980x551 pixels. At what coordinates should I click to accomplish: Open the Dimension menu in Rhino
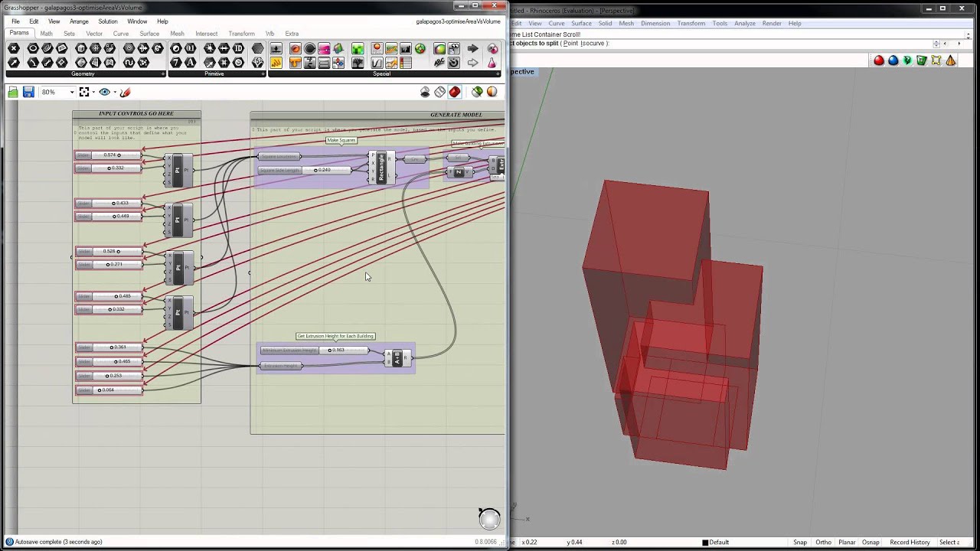click(655, 23)
